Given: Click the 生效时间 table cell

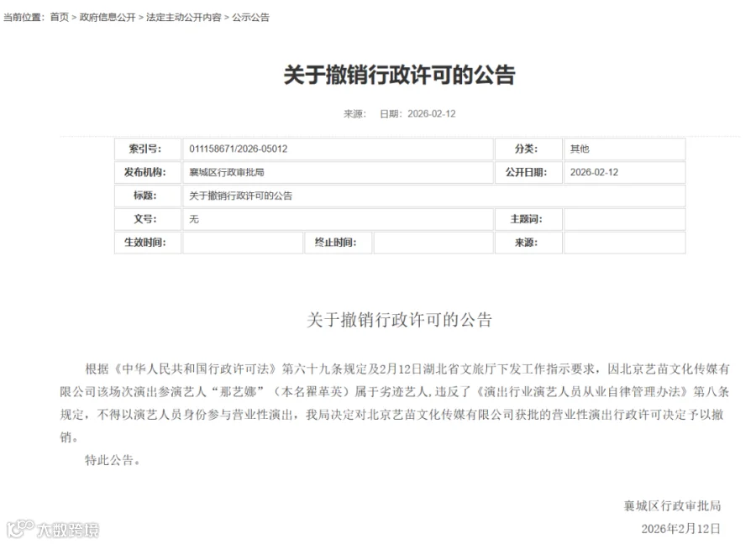Looking at the screenshot, I should 147,243.
